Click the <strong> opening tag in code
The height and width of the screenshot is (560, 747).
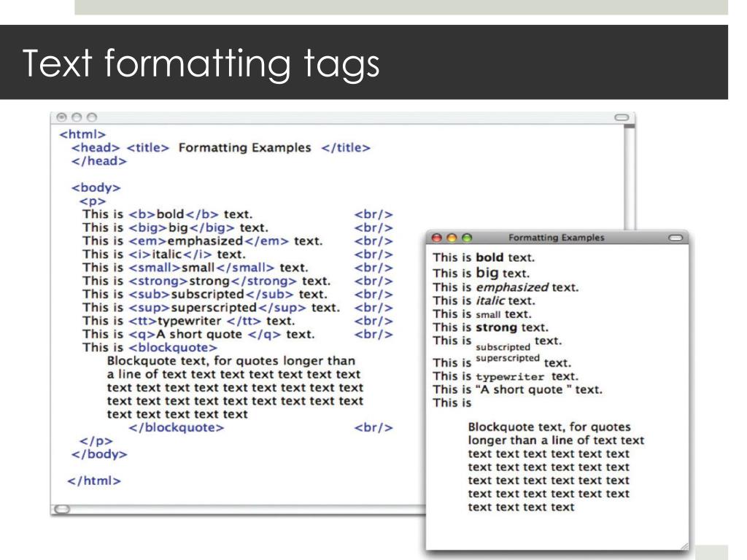point(158,281)
